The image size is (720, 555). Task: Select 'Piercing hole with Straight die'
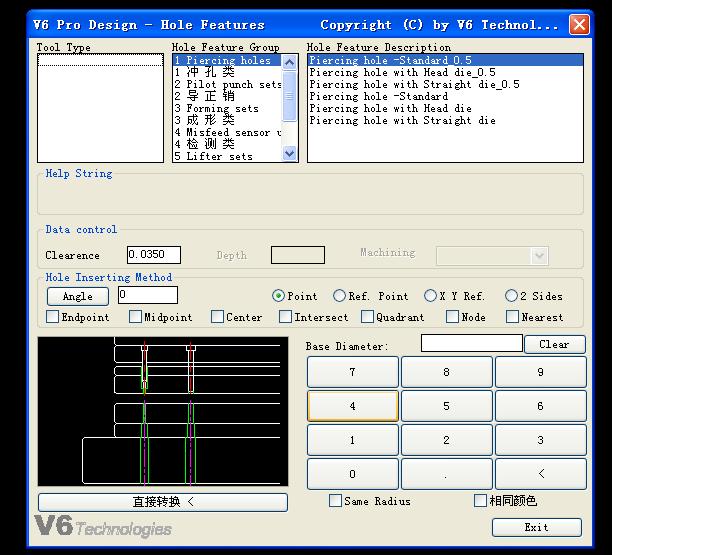click(x=445, y=120)
